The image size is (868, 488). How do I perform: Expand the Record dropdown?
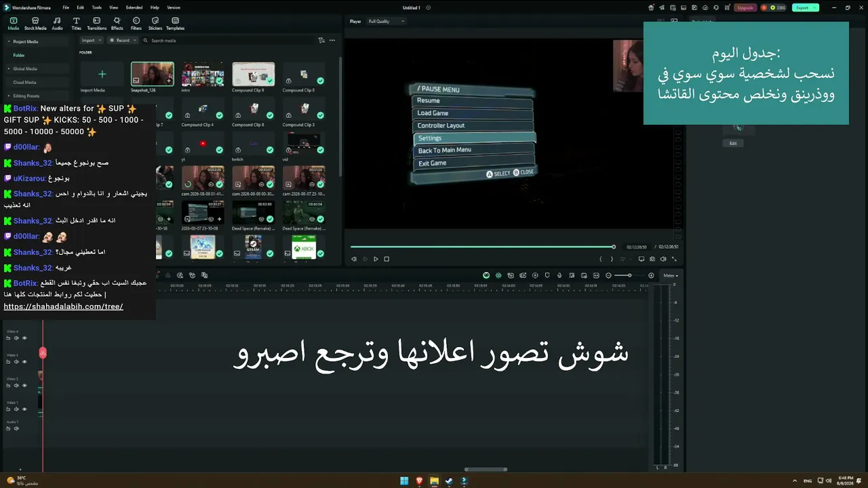[123, 41]
